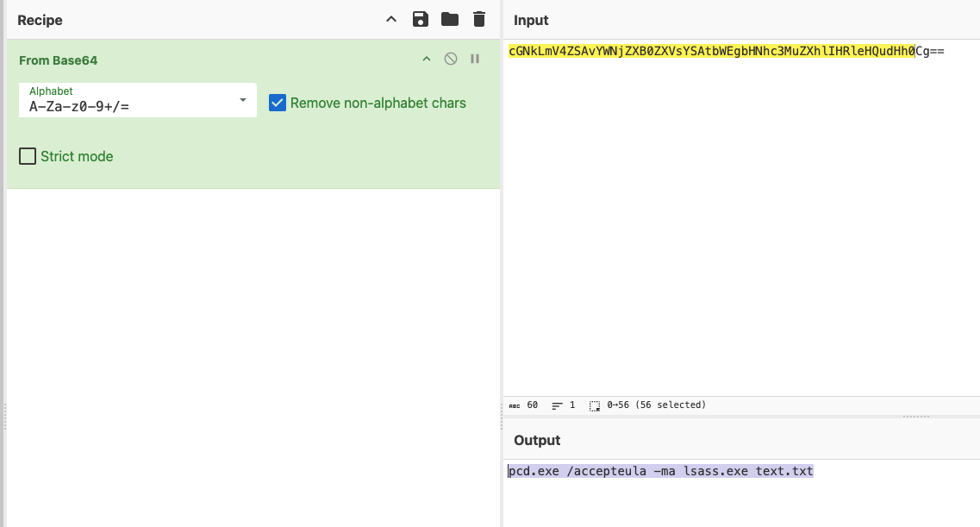Viewport: 980px width, 527px height.
Task: Click the trailing 'Cg==' in the input
Action: [x=930, y=51]
